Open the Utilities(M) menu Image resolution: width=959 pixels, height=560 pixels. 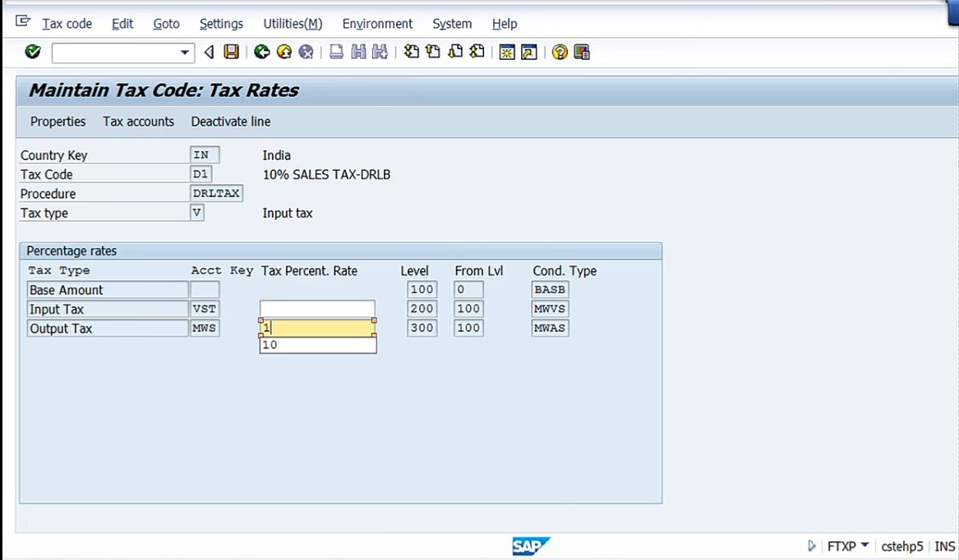[x=293, y=24]
